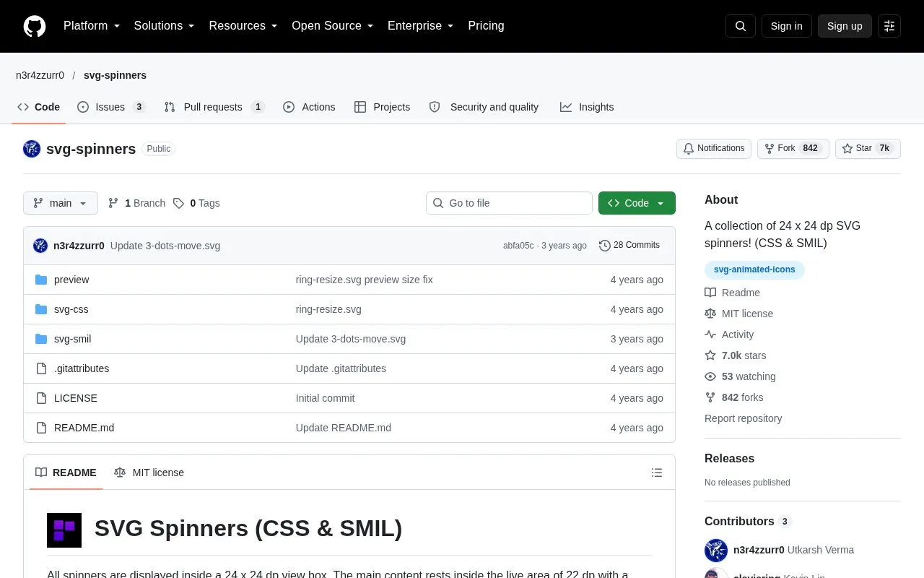The image size is (924, 578).
Task: Expand the Platform menu
Action: pos(92,26)
